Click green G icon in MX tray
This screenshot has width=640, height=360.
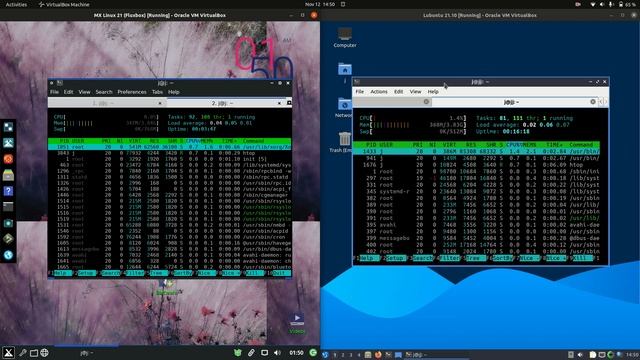pyautogui.click(x=313, y=352)
